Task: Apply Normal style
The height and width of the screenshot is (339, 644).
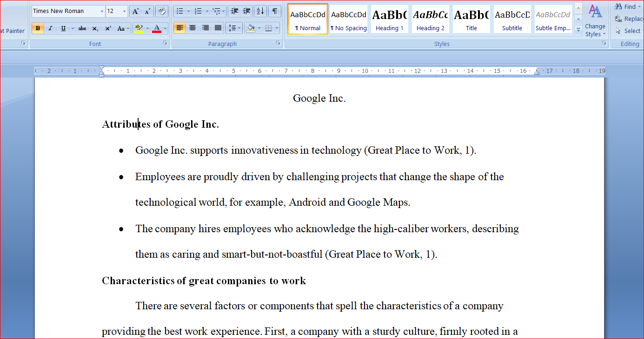Action: coord(308,20)
